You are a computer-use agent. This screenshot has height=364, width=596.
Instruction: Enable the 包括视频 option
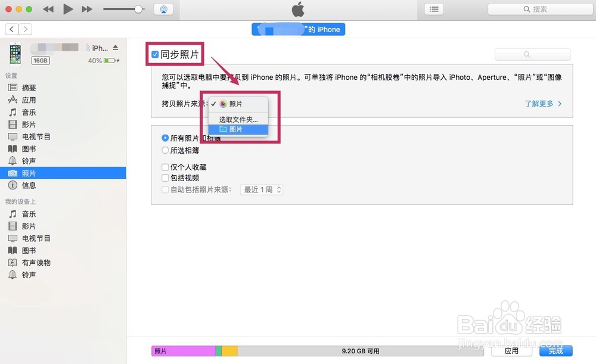coord(164,178)
